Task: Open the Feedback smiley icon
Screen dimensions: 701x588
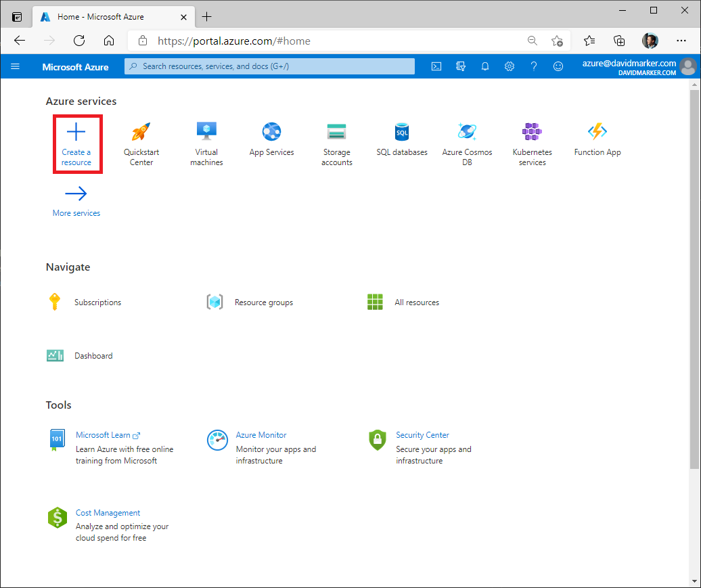Action: coord(558,66)
